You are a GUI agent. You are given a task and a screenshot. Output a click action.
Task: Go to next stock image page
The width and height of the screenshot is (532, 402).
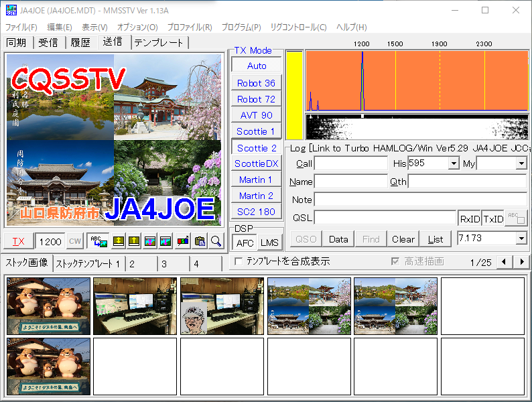(522, 262)
